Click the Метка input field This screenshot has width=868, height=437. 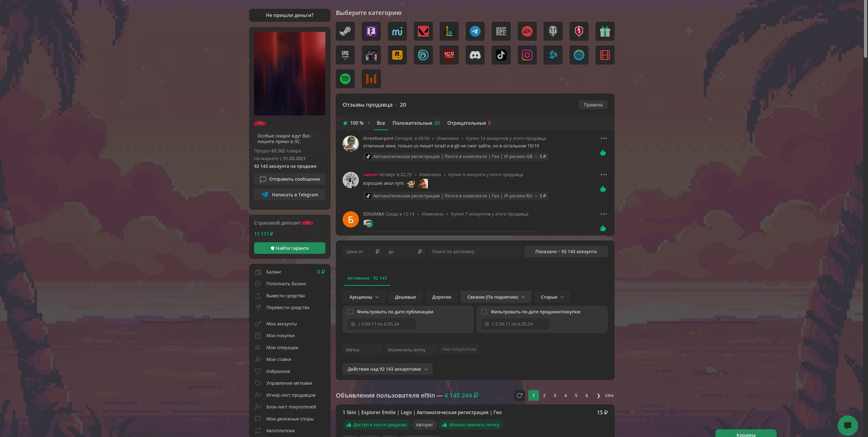coord(362,350)
